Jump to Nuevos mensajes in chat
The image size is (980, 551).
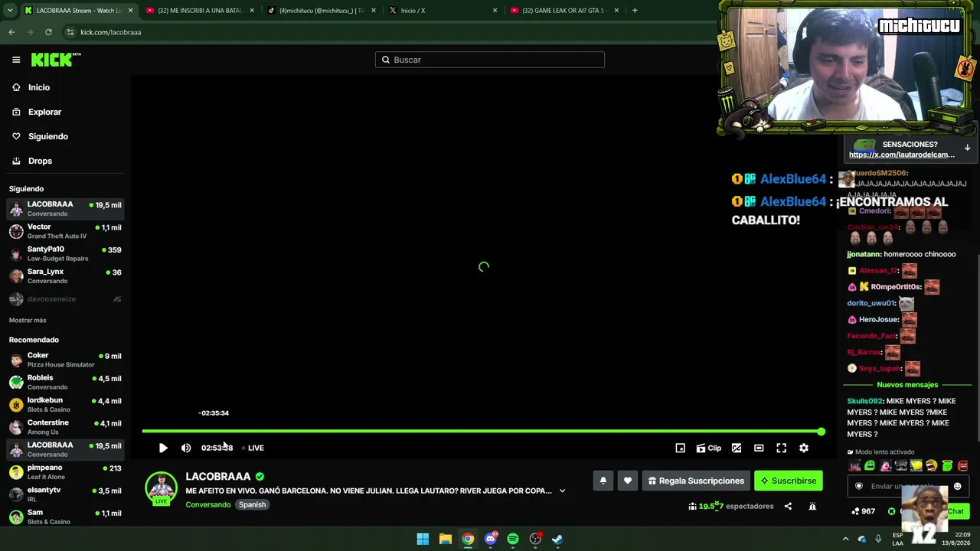click(x=907, y=385)
